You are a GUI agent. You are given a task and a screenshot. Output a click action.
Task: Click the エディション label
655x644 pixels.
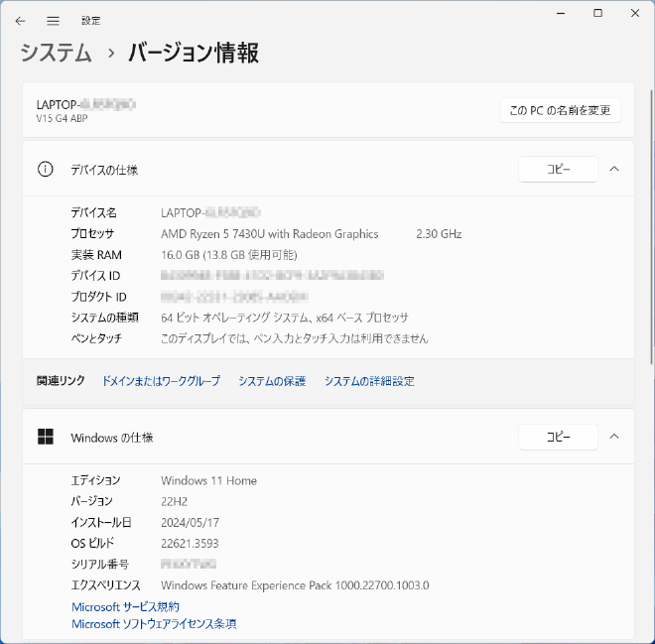pos(95,480)
